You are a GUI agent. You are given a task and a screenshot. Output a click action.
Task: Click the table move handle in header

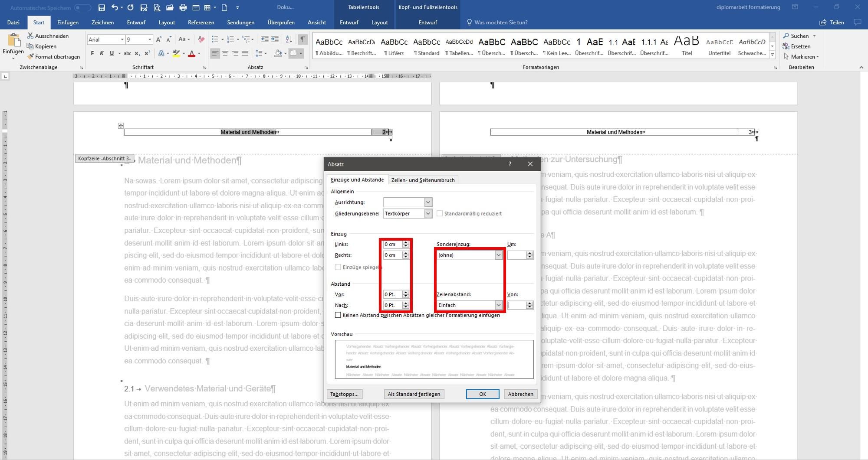121,126
